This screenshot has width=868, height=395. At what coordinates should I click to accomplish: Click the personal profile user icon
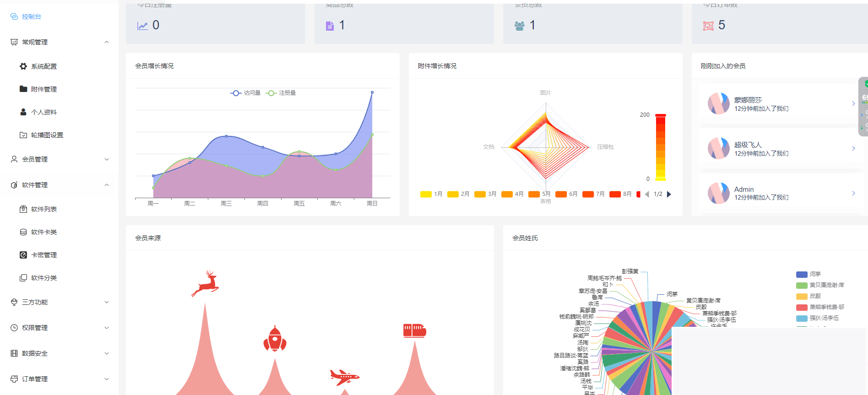(23, 112)
